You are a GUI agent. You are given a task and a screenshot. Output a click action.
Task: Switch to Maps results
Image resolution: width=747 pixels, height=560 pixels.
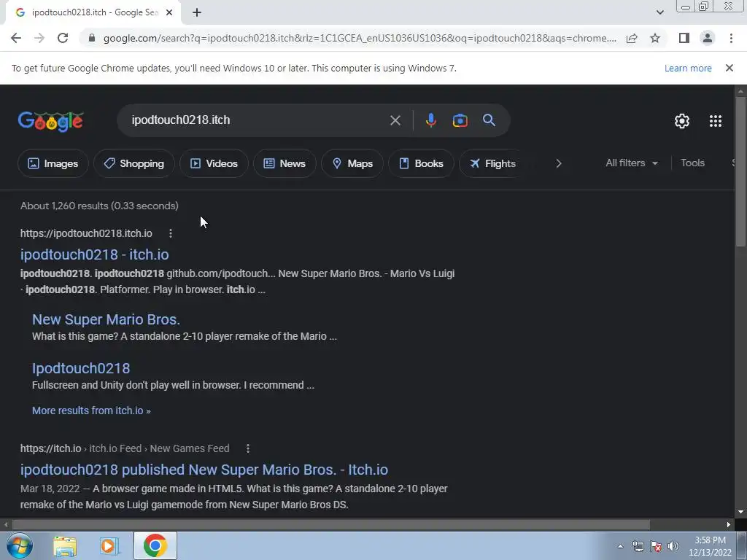352,163
